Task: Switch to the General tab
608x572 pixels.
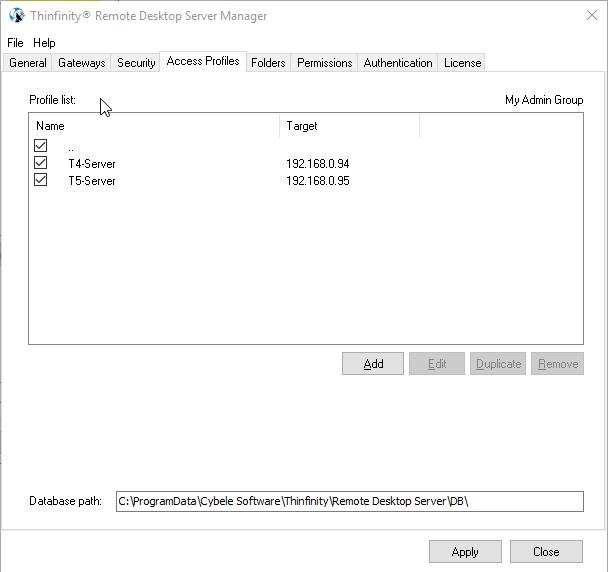Action: click(x=28, y=63)
